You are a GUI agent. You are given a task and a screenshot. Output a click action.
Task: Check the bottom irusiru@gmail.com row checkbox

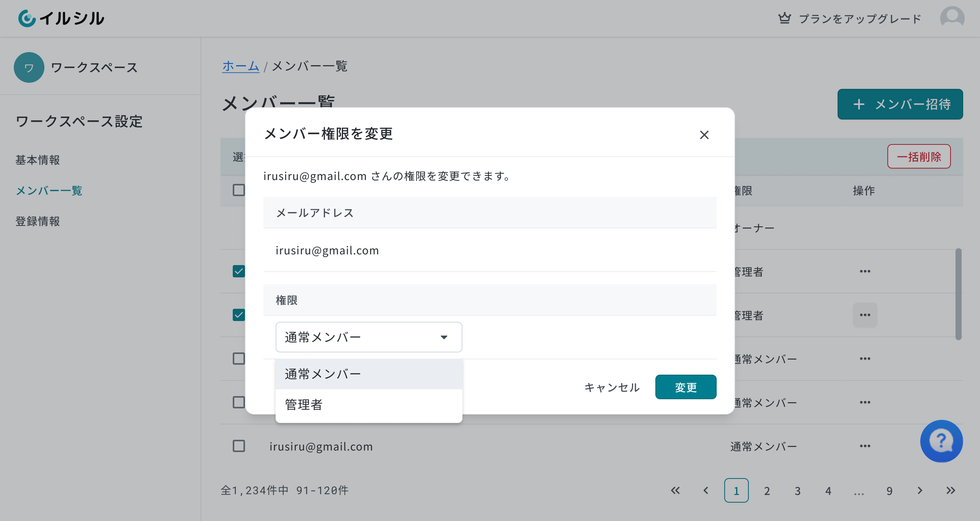(x=239, y=446)
